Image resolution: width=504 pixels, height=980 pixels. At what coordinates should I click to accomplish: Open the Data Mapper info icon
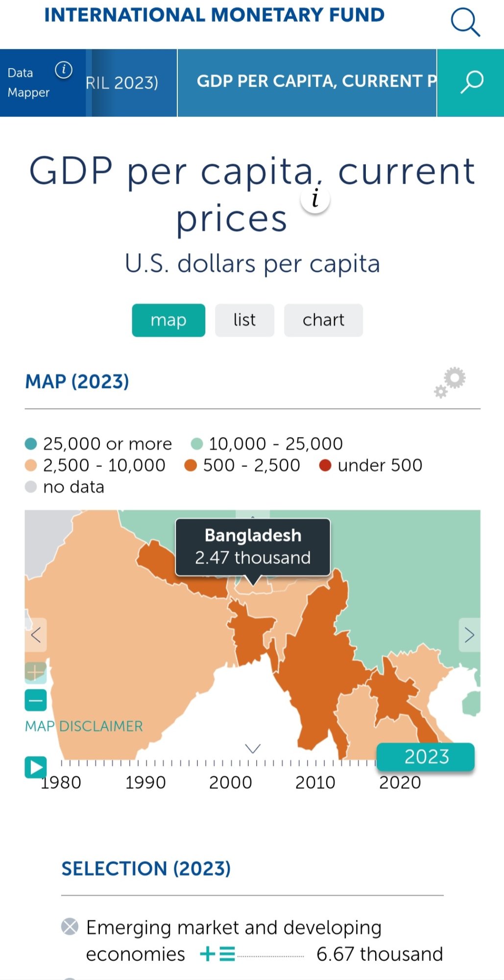tap(64, 70)
